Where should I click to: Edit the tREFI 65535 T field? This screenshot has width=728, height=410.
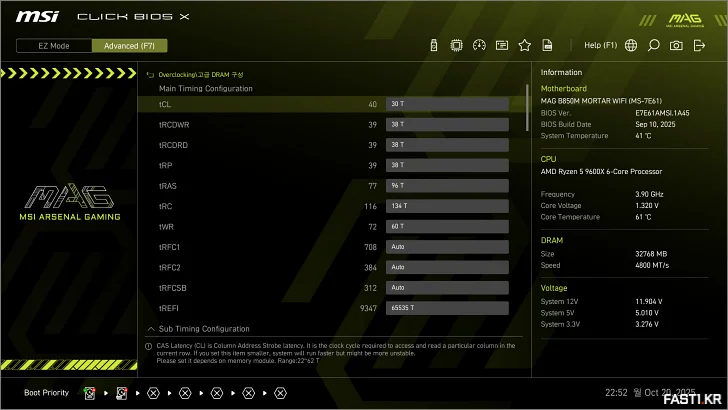point(447,308)
